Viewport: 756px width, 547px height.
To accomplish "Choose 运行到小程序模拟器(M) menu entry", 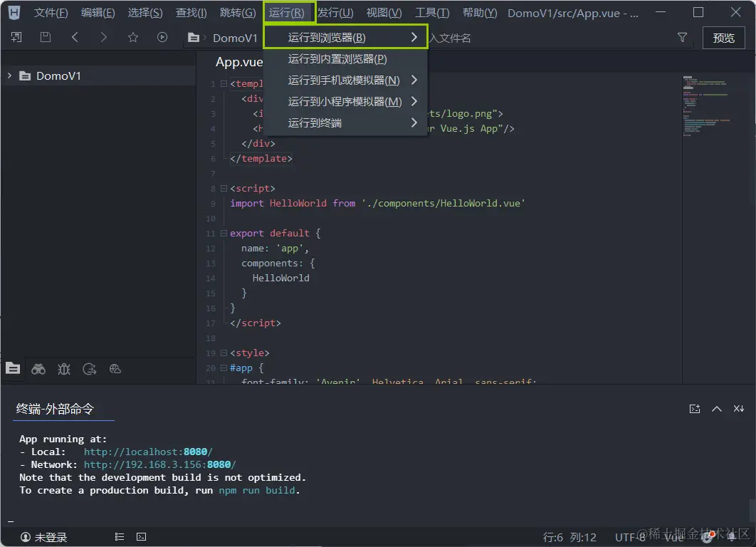I will [345, 101].
